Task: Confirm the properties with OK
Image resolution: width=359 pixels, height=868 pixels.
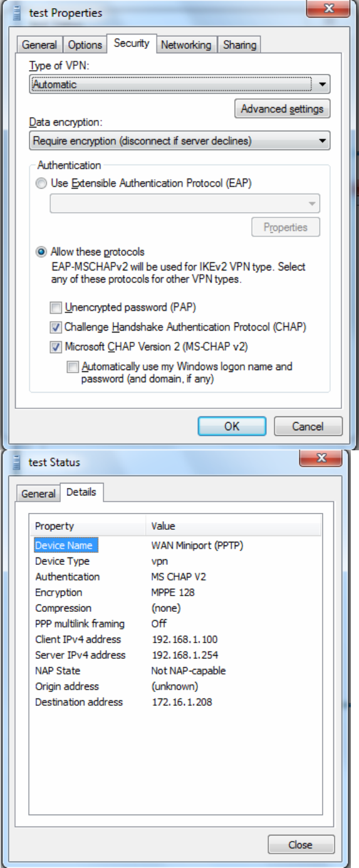Action: (232, 426)
